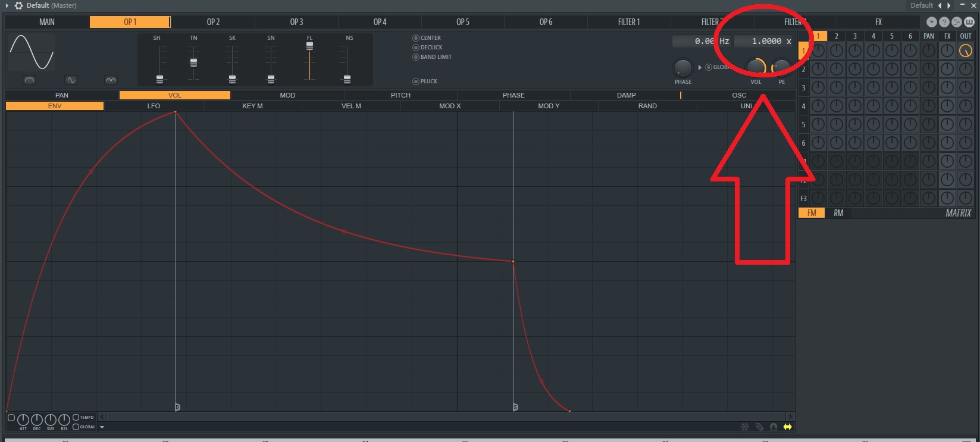The width and height of the screenshot is (980, 442).
Task: Select the PITCH target tab
Action: (x=400, y=95)
